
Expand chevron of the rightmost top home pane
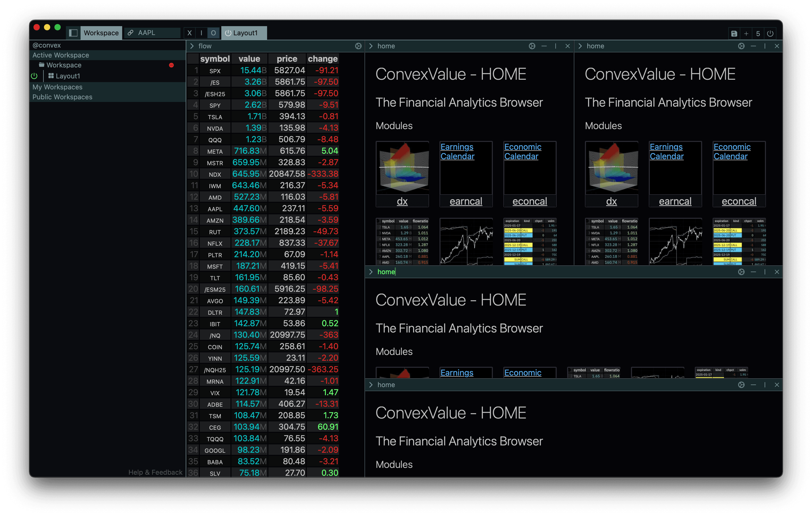(x=580, y=46)
